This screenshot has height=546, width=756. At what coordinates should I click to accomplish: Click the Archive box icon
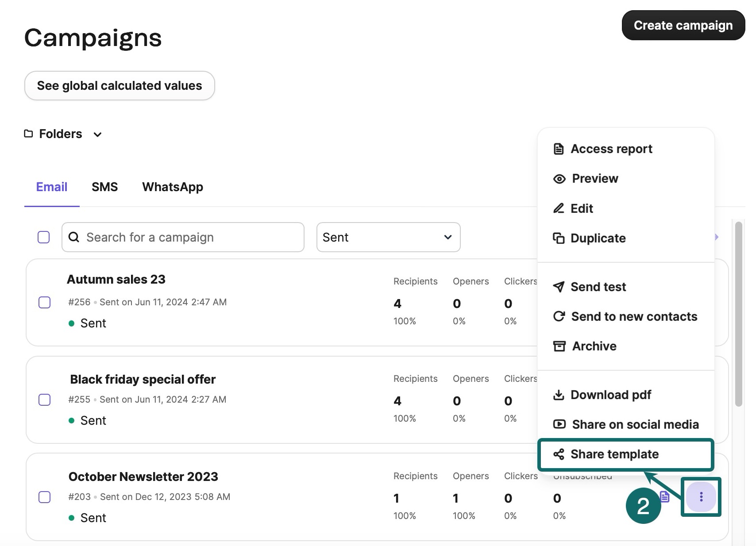click(x=559, y=346)
